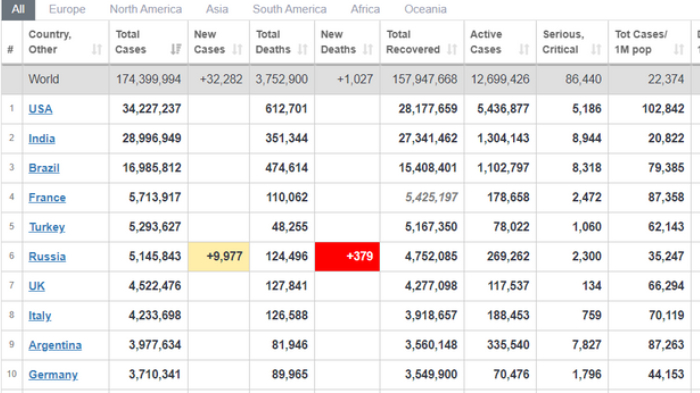
Task: Sort by the Total Deaths column arrows
Action: [303, 49]
